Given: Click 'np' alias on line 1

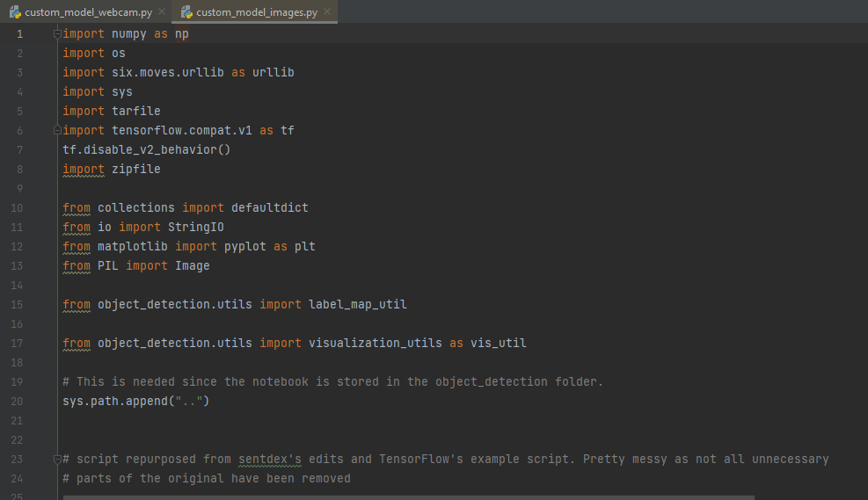Looking at the screenshot, I should coord(181,34).
